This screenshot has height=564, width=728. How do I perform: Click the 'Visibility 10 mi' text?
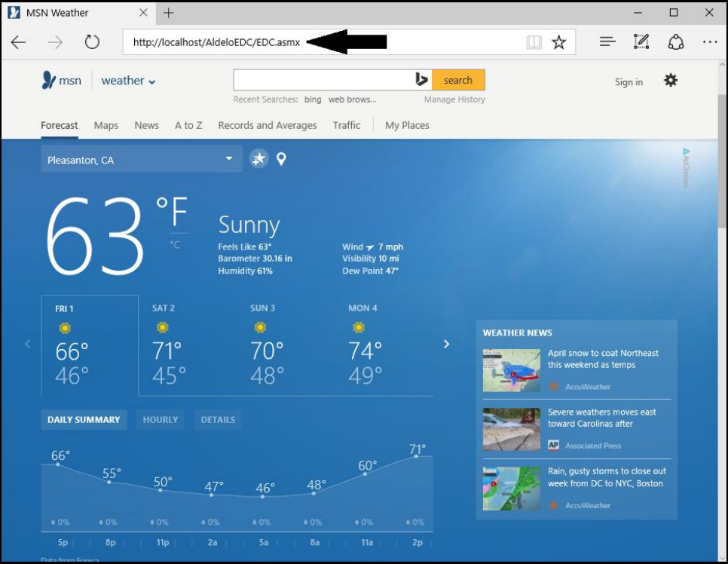pos(371,259)
